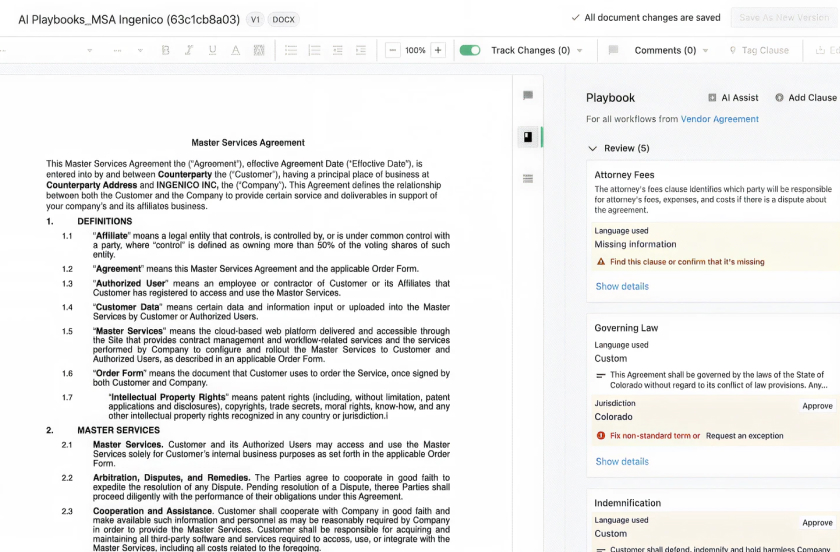This screenshot has height=552, width=840.
Task: Change the text highlight color
Action: tap(259, 50)
